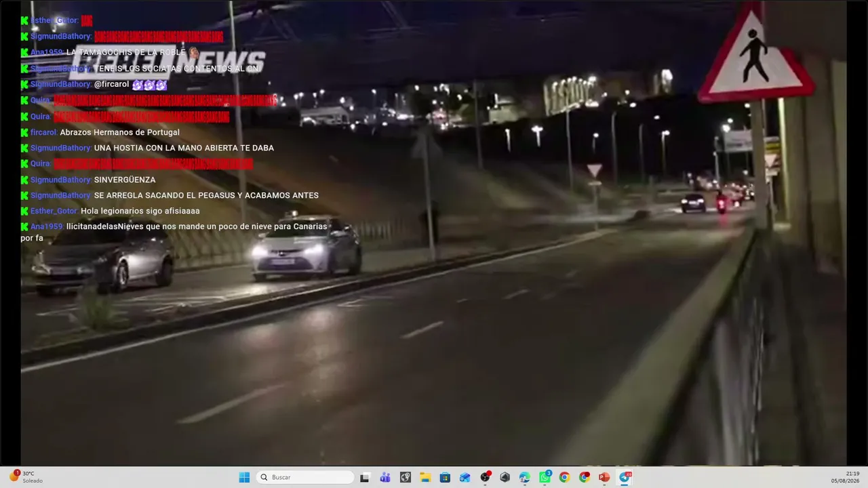Screen dimensions: 868x488
Task: Click the '@fircarol' mention in chat
Action: tap(111, 85)
